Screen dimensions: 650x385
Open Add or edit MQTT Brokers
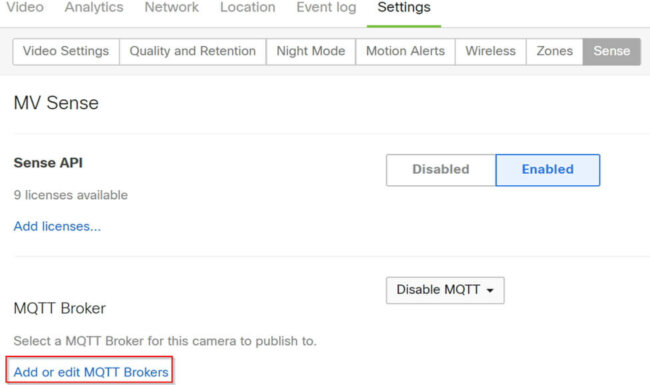(91, 372)
